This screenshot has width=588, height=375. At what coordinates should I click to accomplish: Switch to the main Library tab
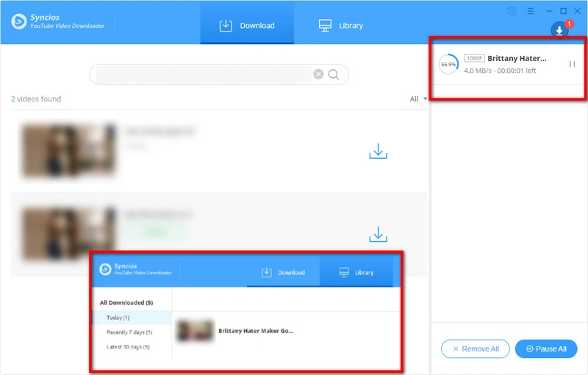(x=341, y=26)
